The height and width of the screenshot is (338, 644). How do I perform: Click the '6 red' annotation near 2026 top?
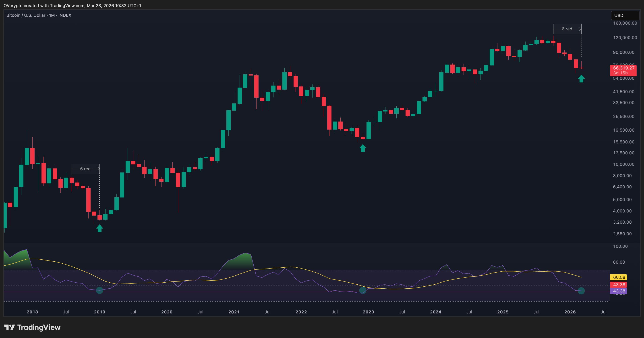(567, 29)
